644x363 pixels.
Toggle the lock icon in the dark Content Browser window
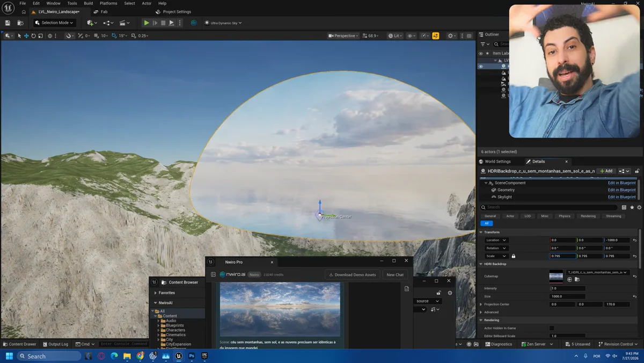point(438,293)
